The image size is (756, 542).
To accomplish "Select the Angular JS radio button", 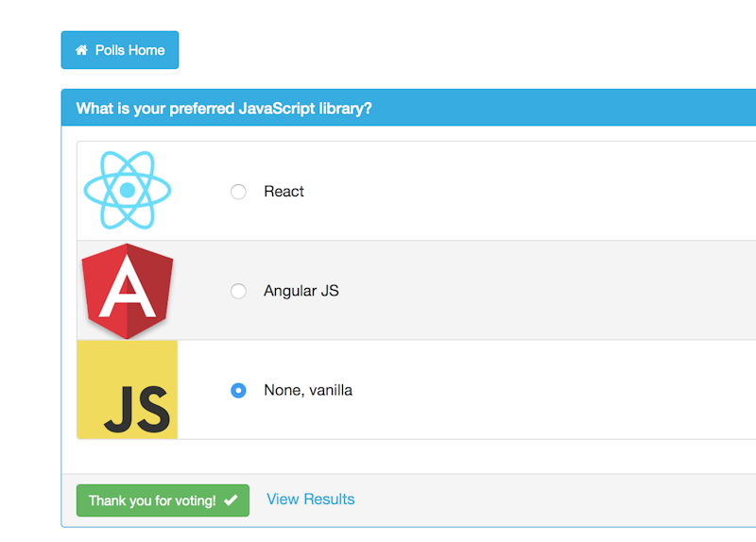I will (x=238, y=291).
